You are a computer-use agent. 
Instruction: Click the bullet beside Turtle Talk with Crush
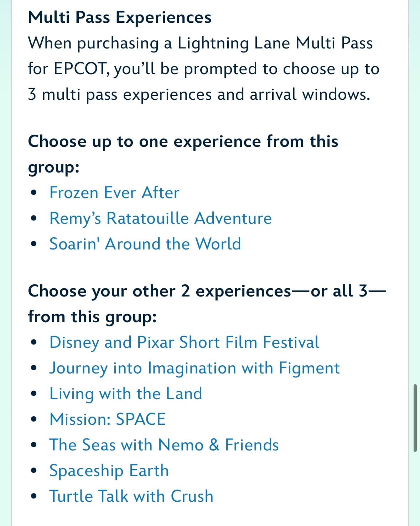tap(34, 497)
